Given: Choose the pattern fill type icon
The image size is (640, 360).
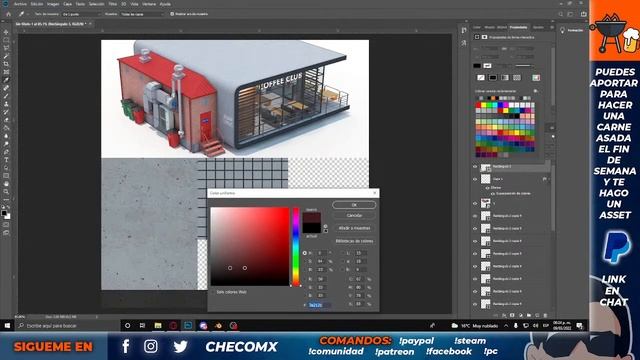Looking at the screenshot, I should 517,78.
